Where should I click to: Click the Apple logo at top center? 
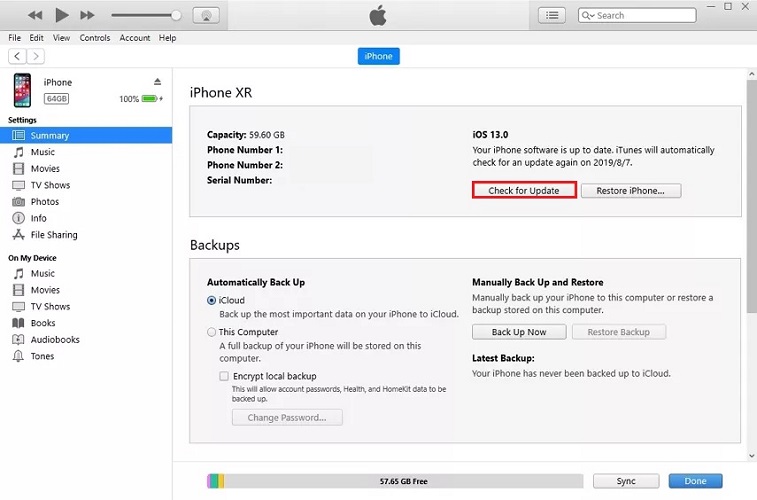click(378, 15)
